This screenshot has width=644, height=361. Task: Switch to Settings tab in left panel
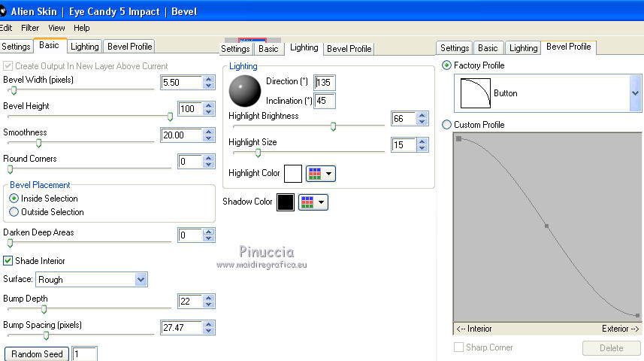pyautogui.click(x=16, y=47)
